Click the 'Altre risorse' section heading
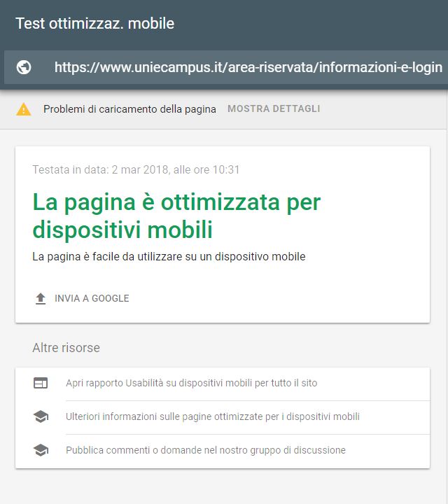Screen dimensions: 448x504 (x=66, y=348)
